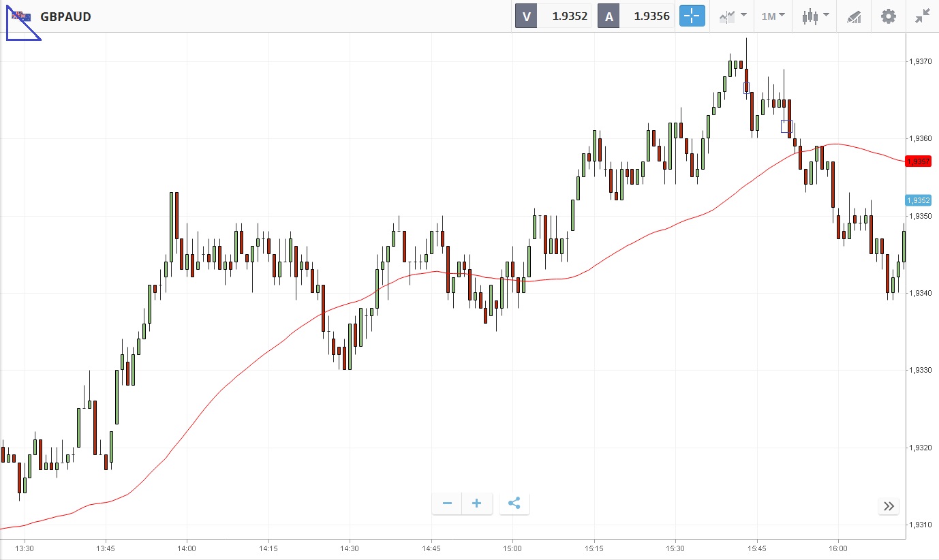This screenshot has height=560, width=939.
Task: Click the red 1.9357 moving average label
Action: click(x=918, y=161)
